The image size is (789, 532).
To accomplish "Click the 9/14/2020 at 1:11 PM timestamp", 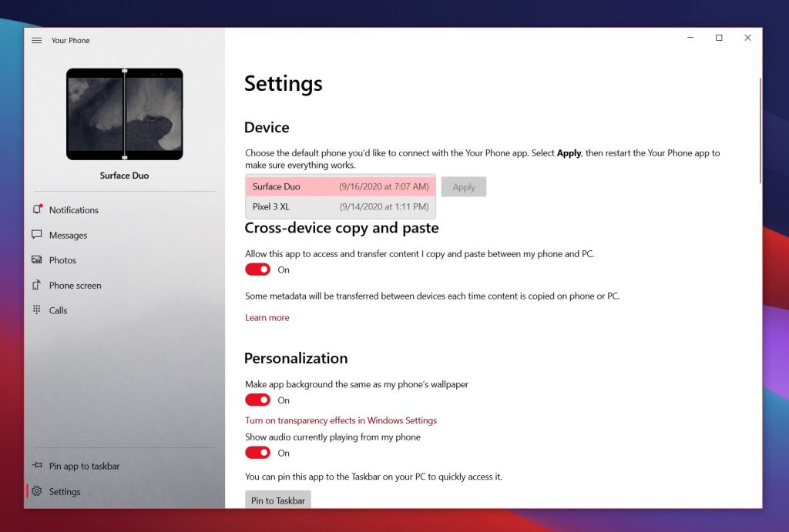I will (384, 206).
